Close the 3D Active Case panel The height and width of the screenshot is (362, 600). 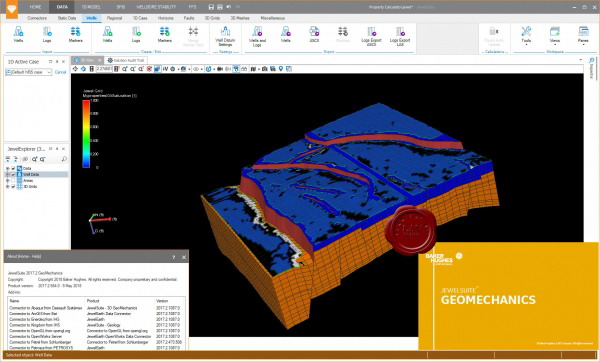click(64, 62)
